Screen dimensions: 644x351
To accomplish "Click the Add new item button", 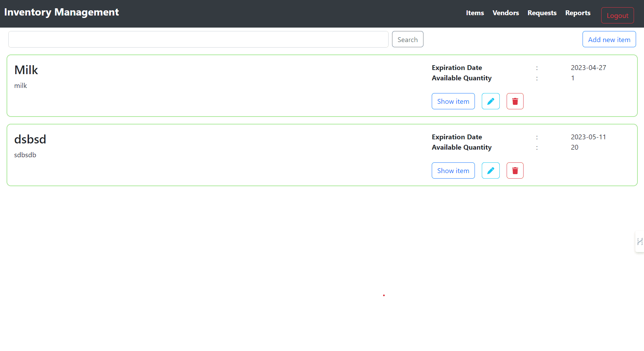I will (x=609, y=39).
